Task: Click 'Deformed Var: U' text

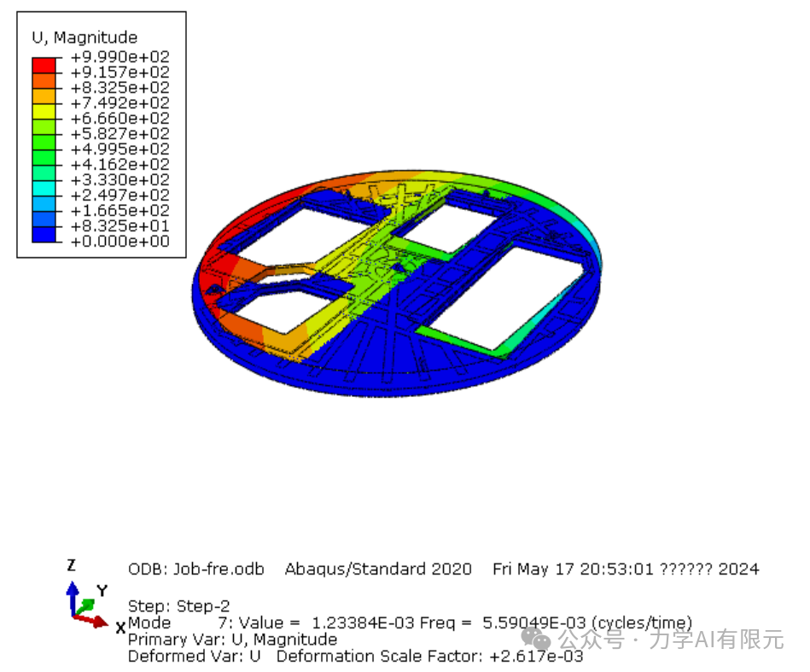Action: click(195, 656)
